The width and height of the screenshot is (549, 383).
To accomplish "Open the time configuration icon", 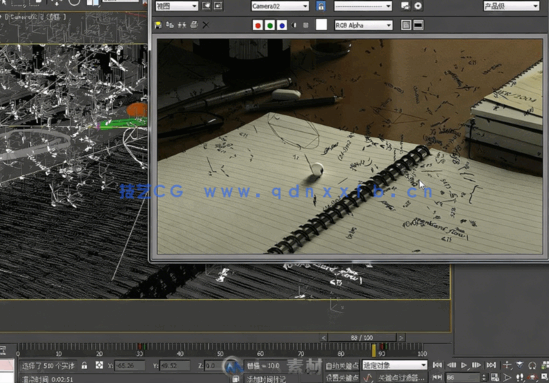I will pos(495,377).
